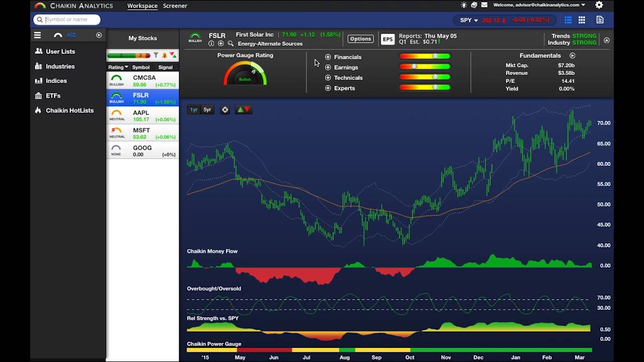
Task: Open the document report icon
Action: (600, 20)
